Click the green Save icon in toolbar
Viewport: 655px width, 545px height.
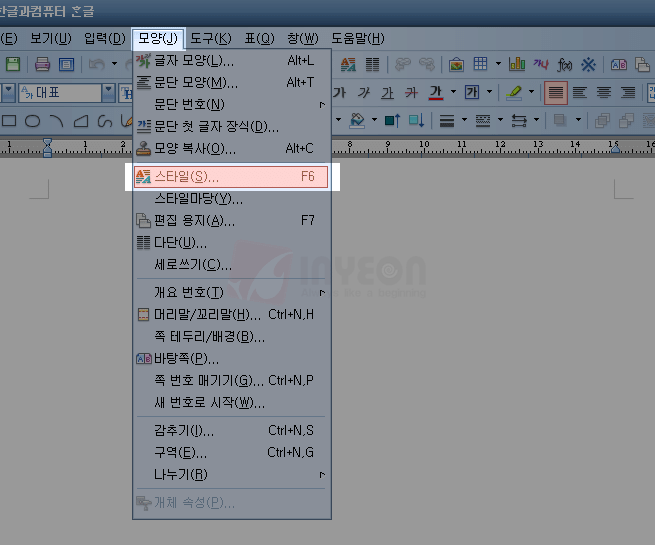pyautogui.click(x=13, y=64)
